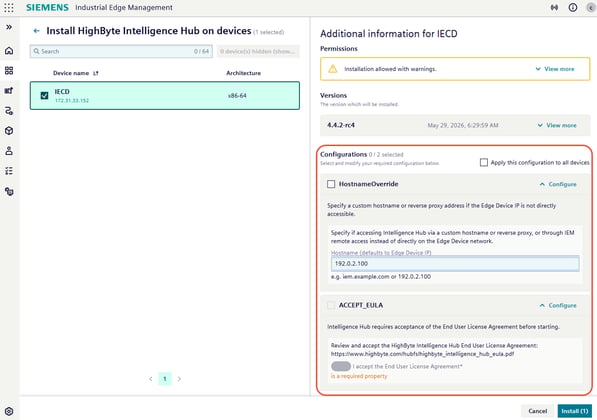597x420 pixels.
Task: Enable Apply this configuration to all devices
Action: click(x=484, y=163)
